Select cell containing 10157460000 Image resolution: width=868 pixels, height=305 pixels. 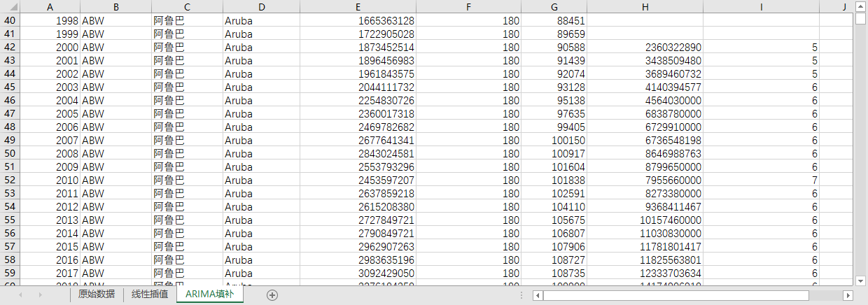point(645,220)
